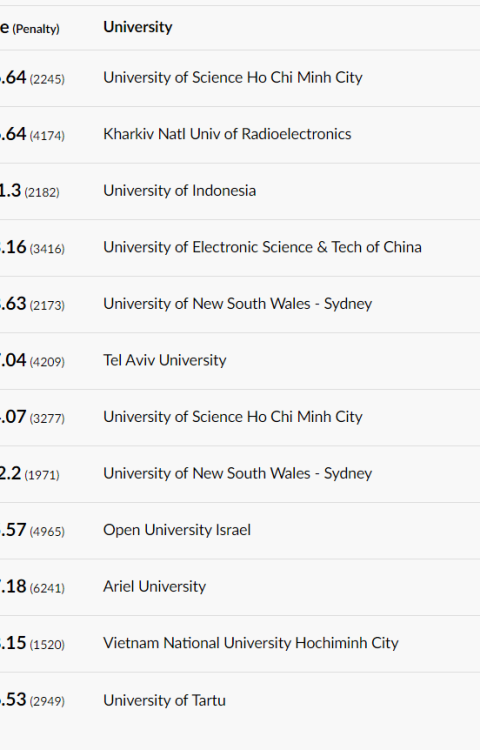Select Ho Chi Minh City row with penalty 3277

240,417
